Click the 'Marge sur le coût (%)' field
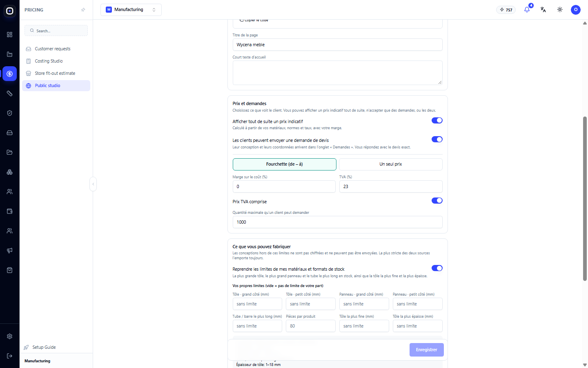 pyautogui.click(x=284, y=186)
